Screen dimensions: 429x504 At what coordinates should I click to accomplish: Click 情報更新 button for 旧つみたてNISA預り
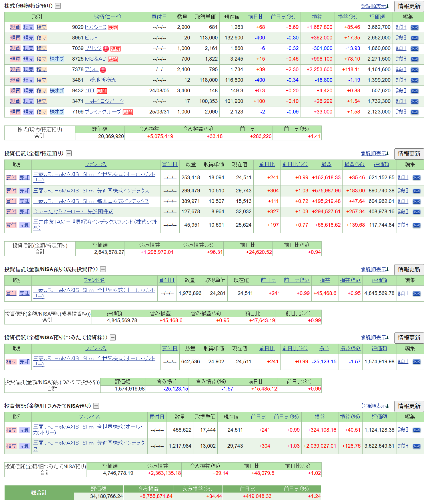pos(409,406)
